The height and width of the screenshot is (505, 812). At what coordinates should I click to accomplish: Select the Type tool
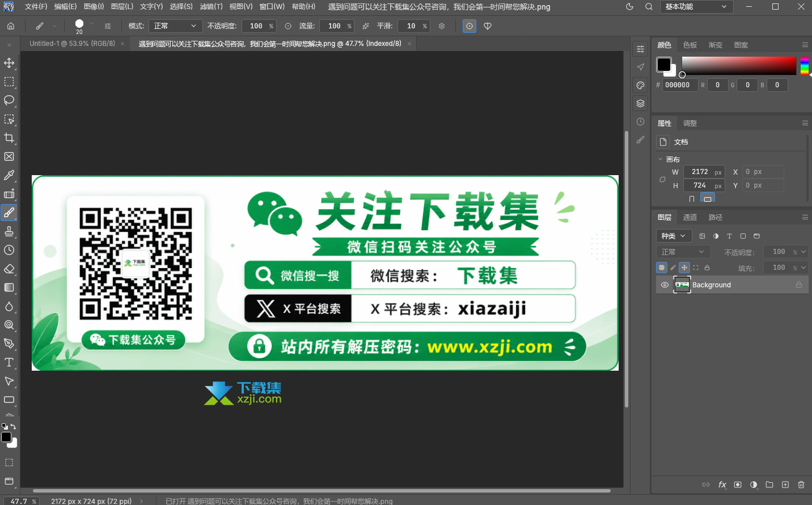(9, 362)
